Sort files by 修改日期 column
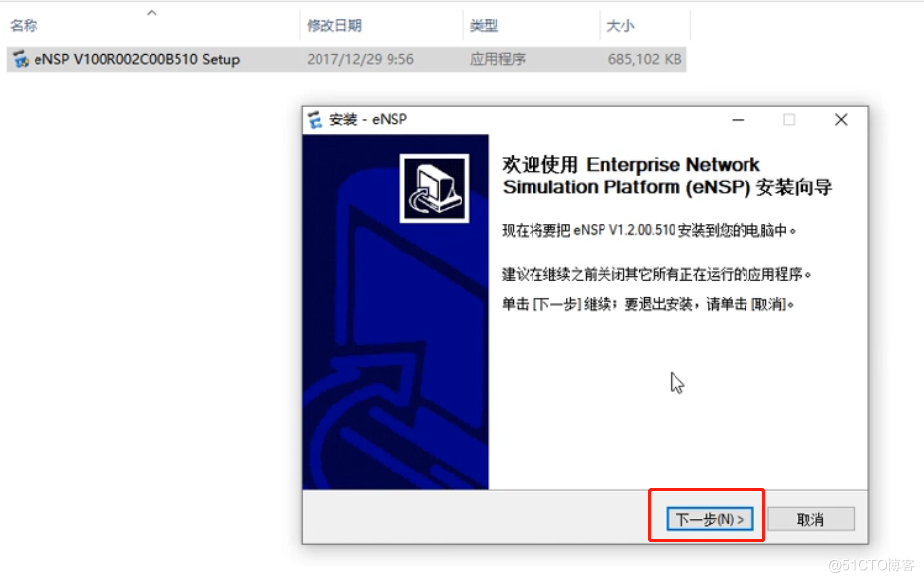Image resolution: width=924 pixels, height=582 pixels. [x=334, y=25]
